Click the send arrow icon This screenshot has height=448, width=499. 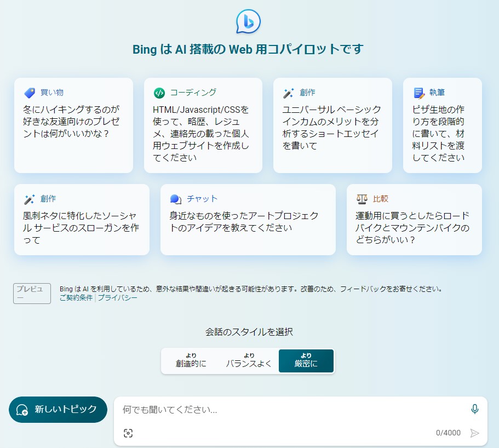point(474,433)
